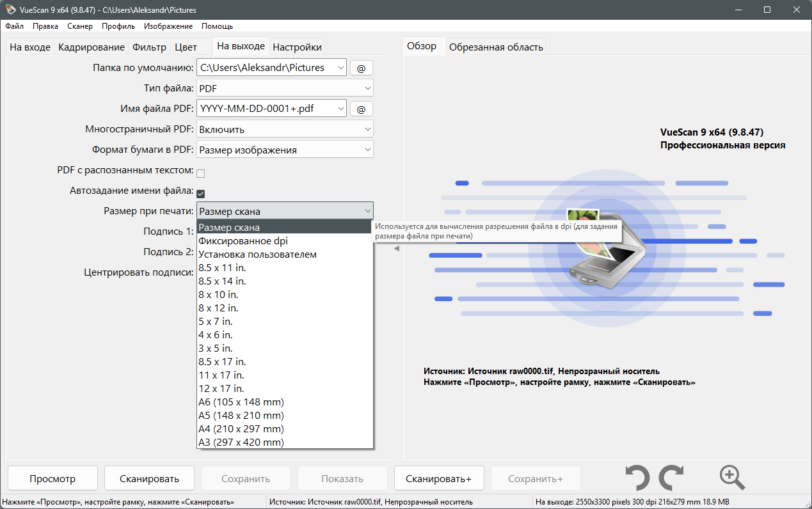
Task: Select the Обзор preview tab
Action: [422, 46]
